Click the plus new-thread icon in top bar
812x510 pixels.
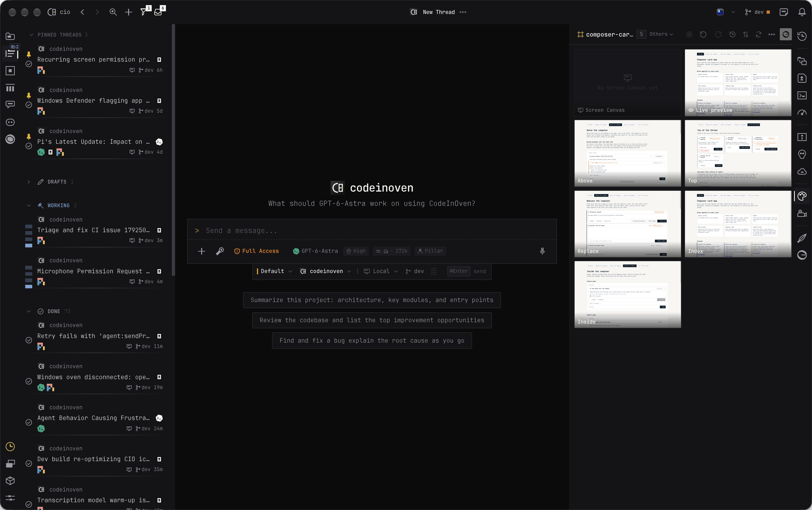(x=128, y=12)
